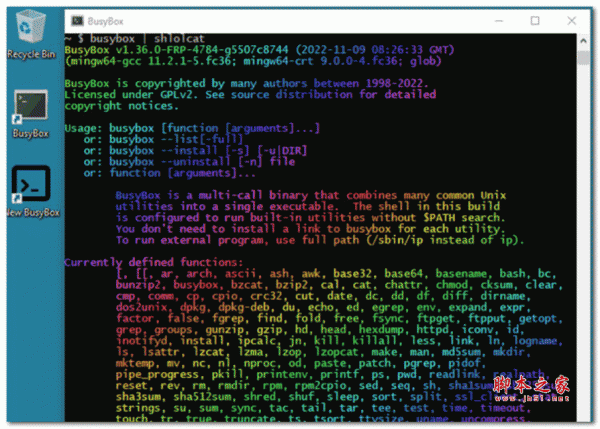Image resolution: width=600 pixels, height=429 pixels.
Task: Click the 'sha512sum' function name
Action: 202,397
